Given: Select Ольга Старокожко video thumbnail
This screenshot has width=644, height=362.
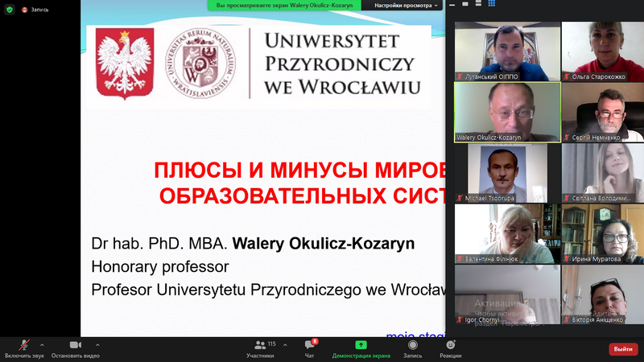Looking at the screenshot, I should pos(602,51).
